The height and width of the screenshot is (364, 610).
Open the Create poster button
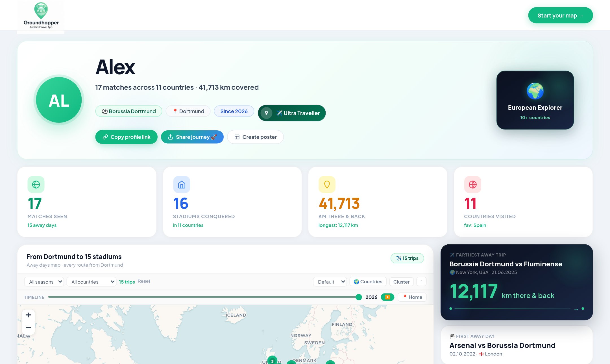[255, 137]
